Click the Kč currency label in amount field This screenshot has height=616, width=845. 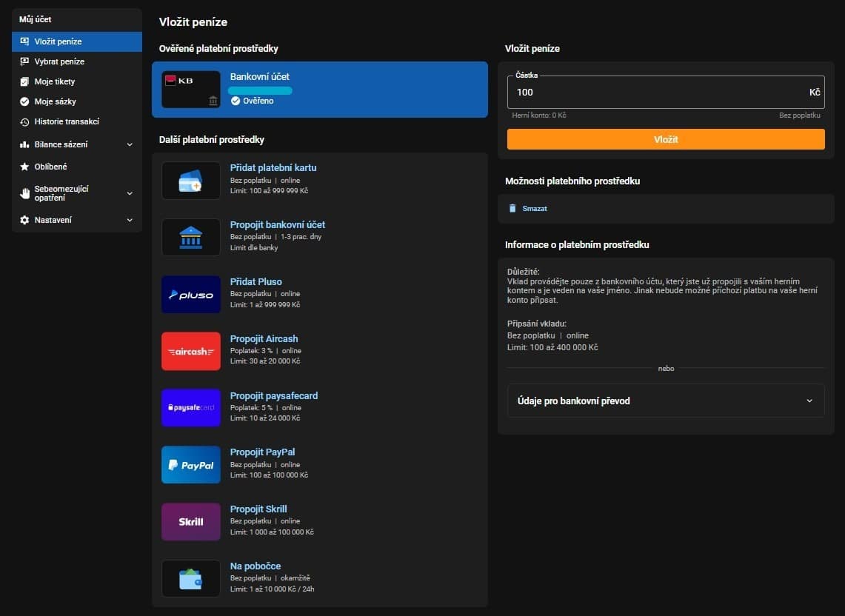tap(815, 92)
